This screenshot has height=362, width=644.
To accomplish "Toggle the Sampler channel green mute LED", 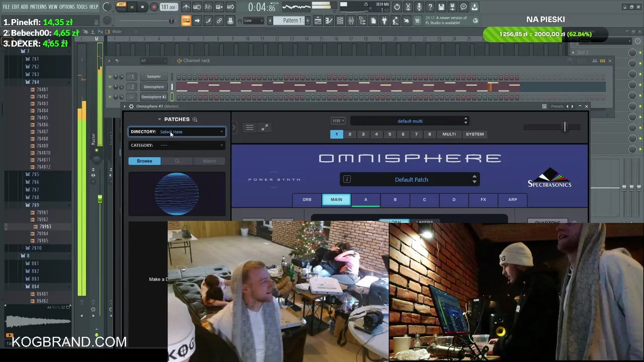I will 110,77.
